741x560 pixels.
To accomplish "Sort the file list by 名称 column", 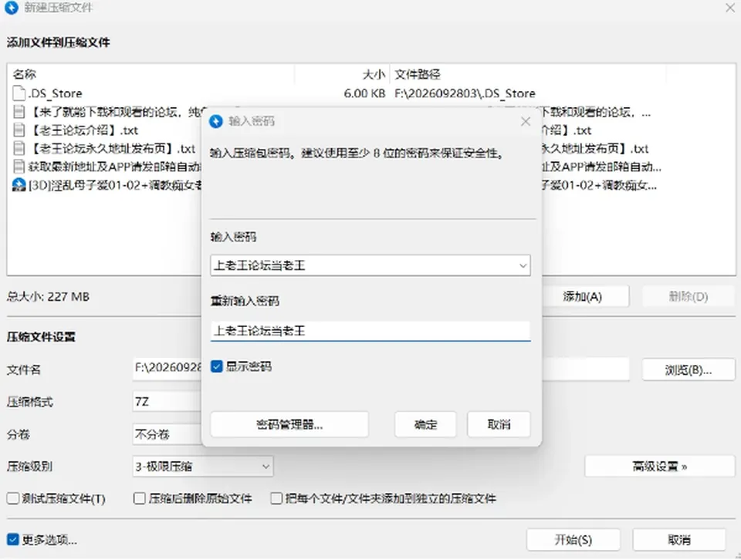I will (x=151, y=74).
